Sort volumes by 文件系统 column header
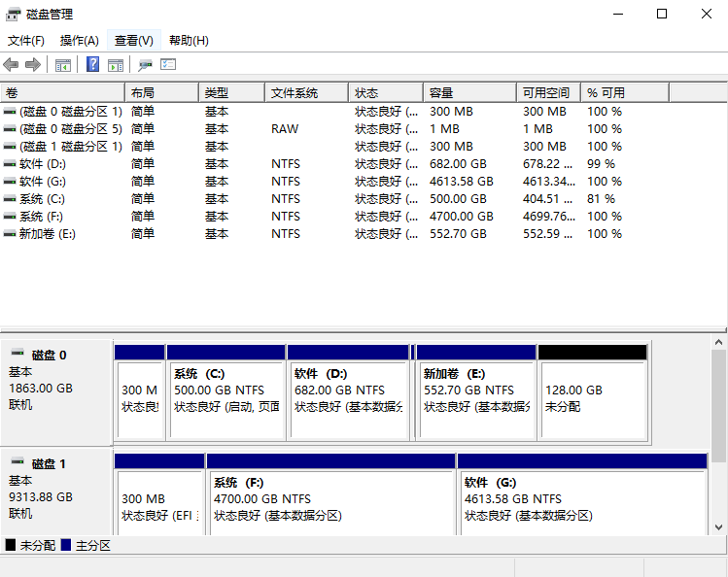The image size is (728, 577). (305, 93)
